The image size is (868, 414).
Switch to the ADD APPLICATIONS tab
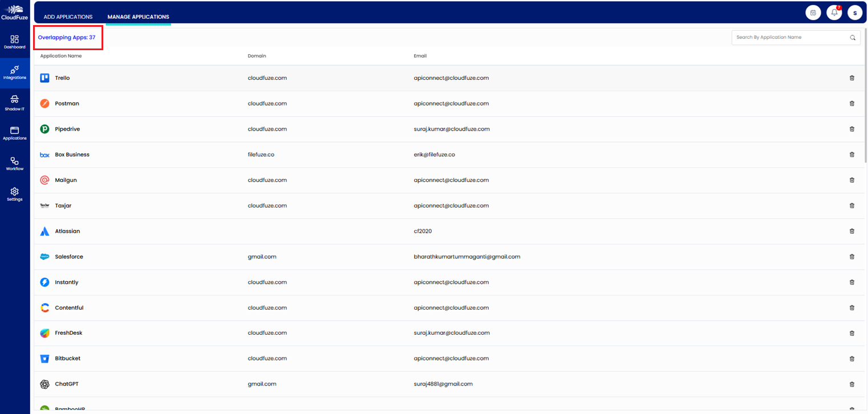pos(68,17)
